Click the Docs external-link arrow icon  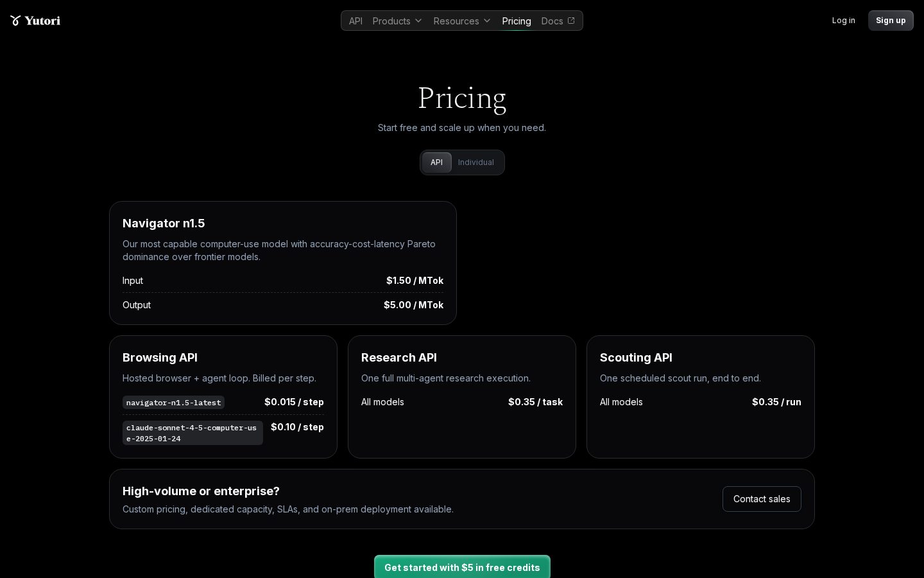tap(571, 21)
